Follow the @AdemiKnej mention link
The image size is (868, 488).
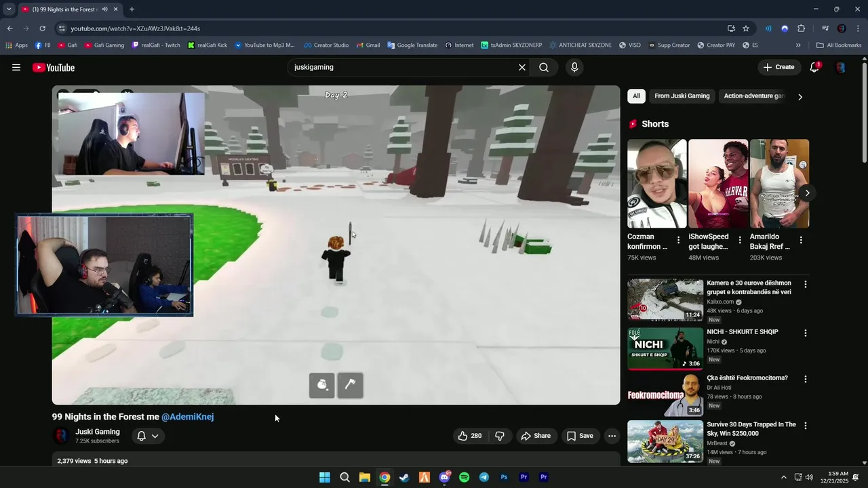(188, 417)
